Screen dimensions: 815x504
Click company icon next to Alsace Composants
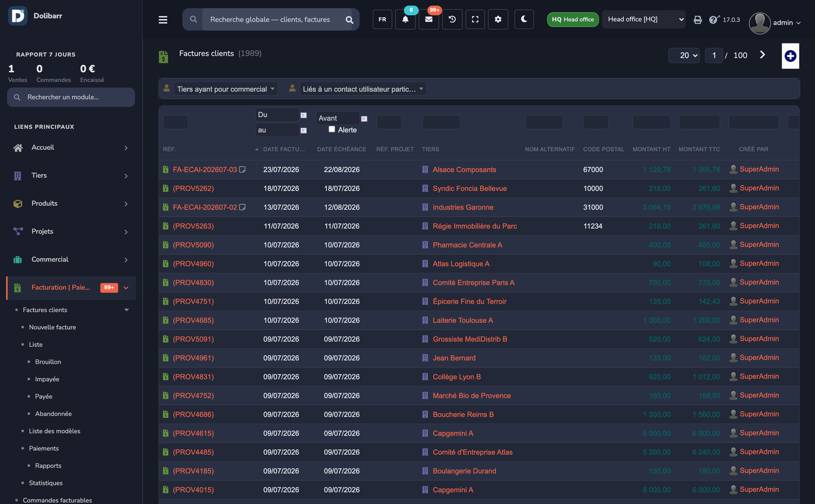pyautogui.click(x=425, y=169)
